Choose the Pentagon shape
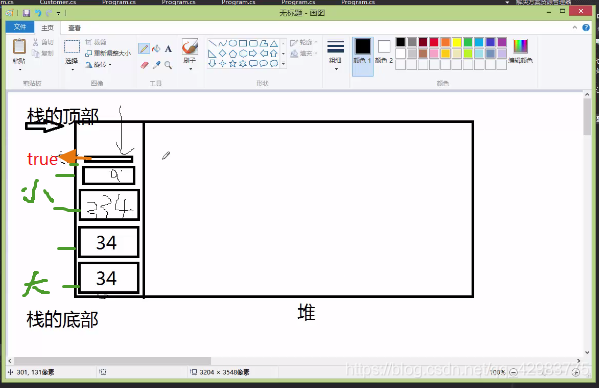This screenshot has height=388, width=599. pyautogui.click(x=233, y=53)
